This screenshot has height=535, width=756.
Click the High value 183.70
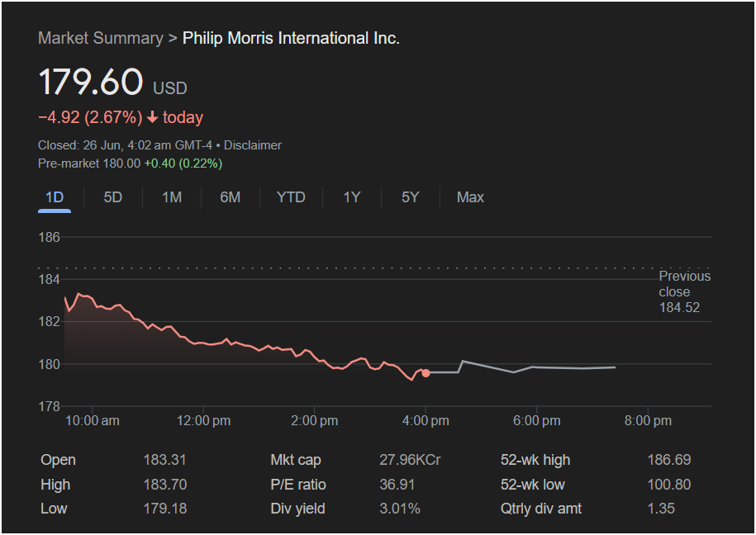pyautogui.click(x=165, y=485)
